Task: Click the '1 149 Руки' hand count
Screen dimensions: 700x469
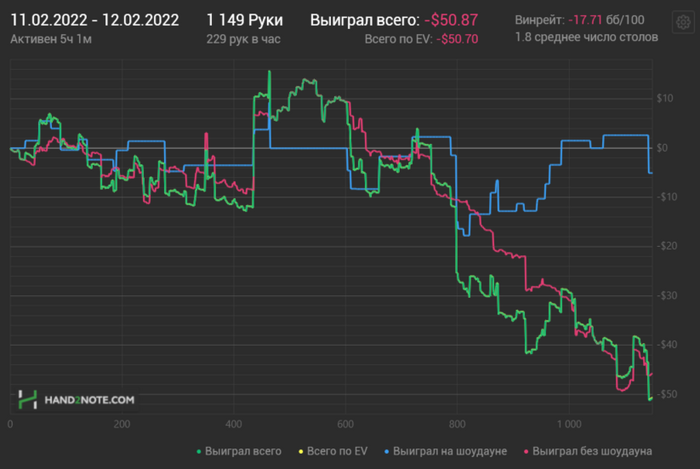Action: click(x=245, y=20)
